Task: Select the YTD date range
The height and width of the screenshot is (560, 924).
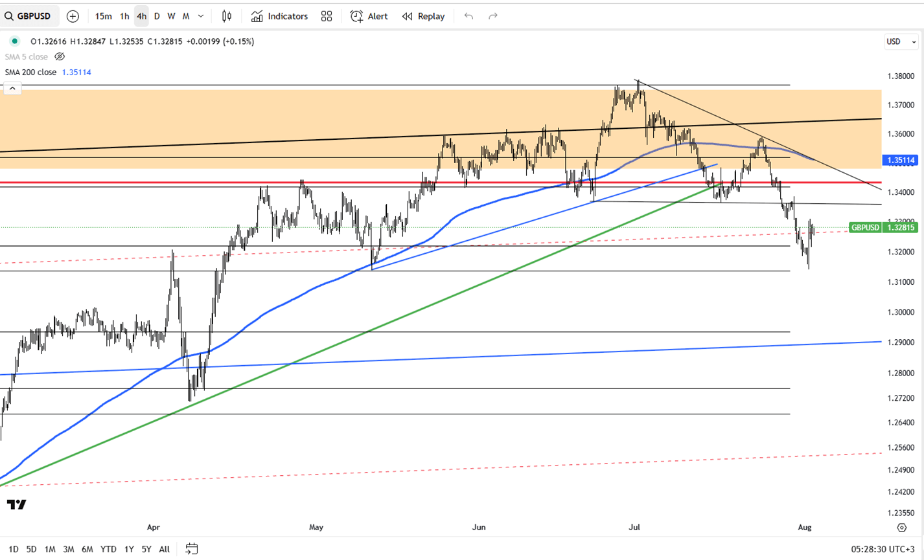Action: (x=108, y=549)
